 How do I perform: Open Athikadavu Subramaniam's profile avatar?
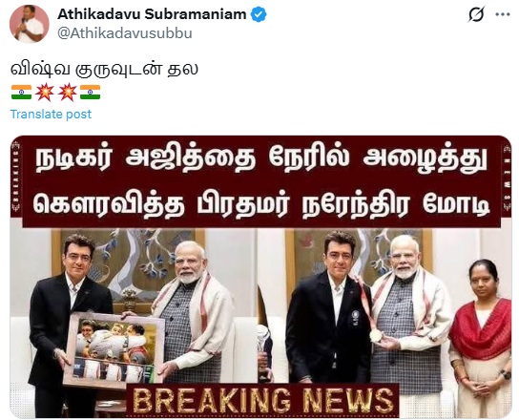pos(30,24)
